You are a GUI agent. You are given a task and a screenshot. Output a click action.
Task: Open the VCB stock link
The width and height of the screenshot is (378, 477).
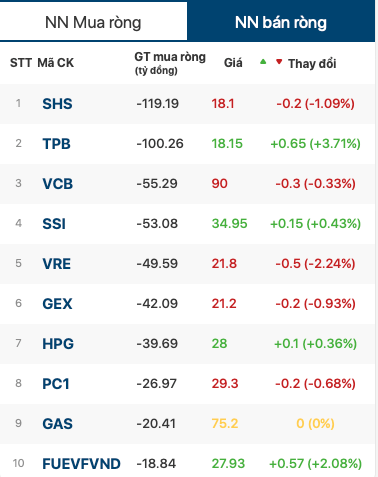(x=58, y=184)
